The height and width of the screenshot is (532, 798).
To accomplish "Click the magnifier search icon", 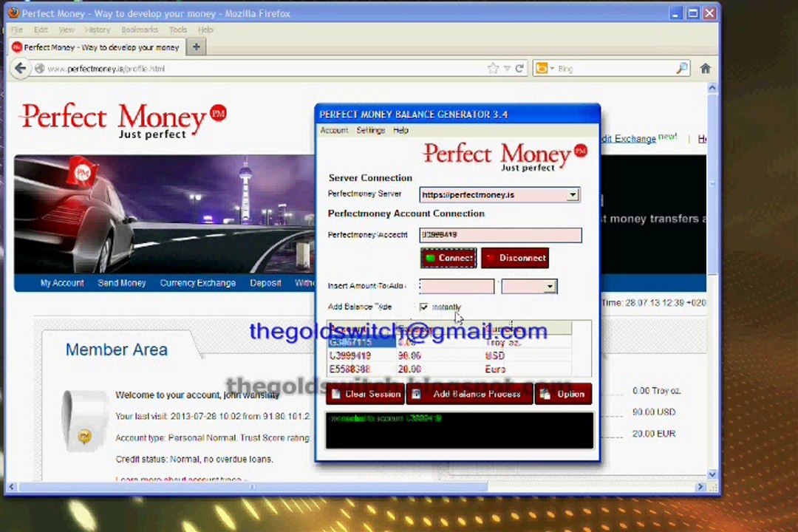I will click(x=681, y=68).
